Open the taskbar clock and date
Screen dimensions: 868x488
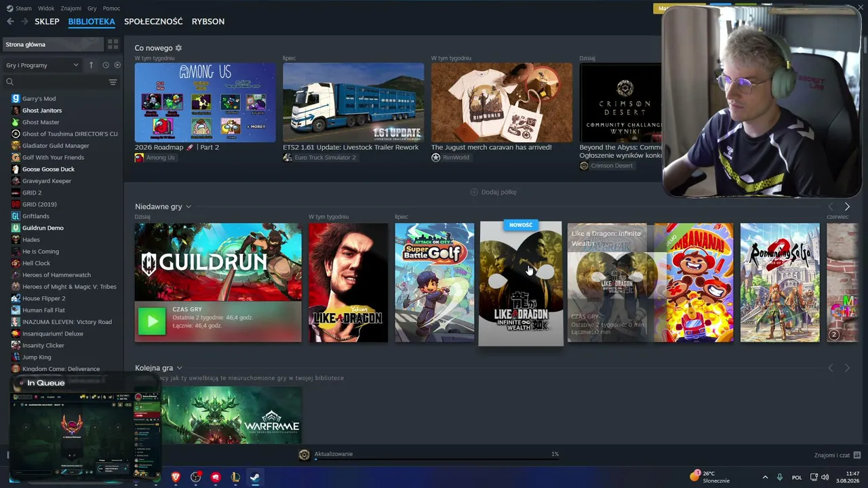tap(849, 477)
